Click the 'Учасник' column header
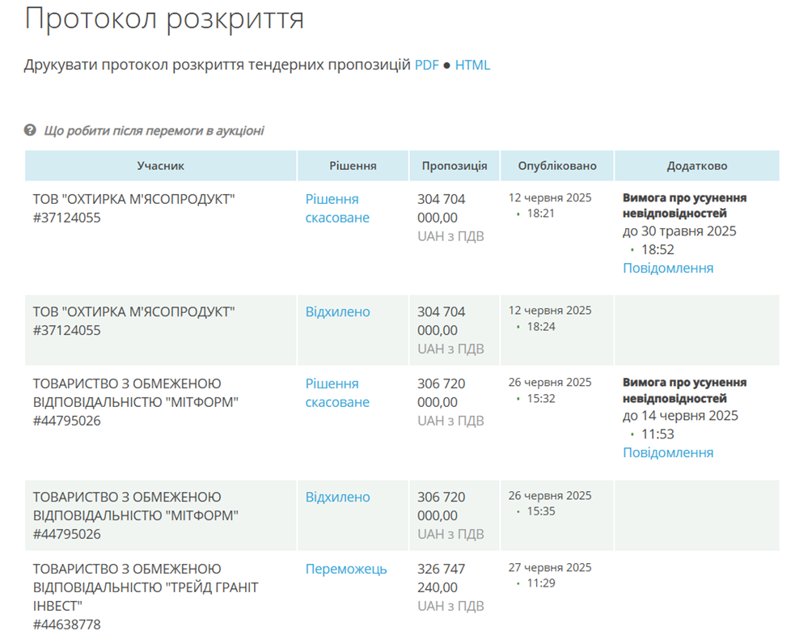This screenshot has width=812, height=644. tap(160, 166)
